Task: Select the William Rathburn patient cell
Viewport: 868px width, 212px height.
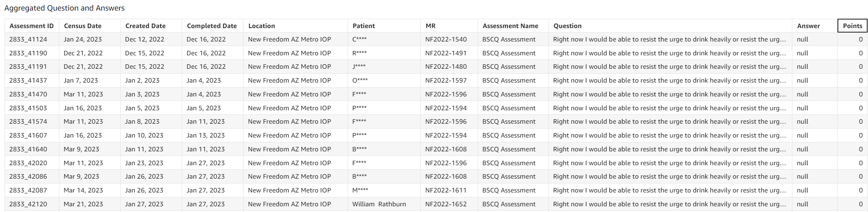Action: (379, 204)
